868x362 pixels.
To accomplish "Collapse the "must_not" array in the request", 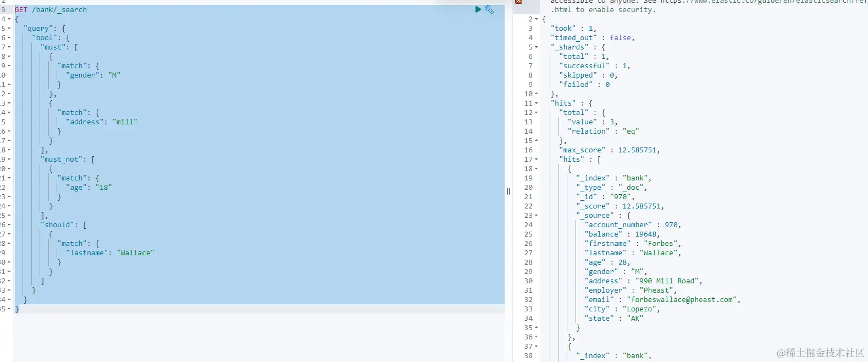I will [9, 160].
